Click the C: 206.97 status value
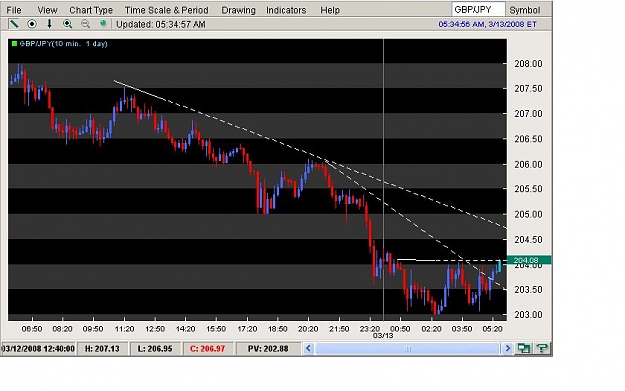Screen dimensions: 625x391 tap(208, 348)
